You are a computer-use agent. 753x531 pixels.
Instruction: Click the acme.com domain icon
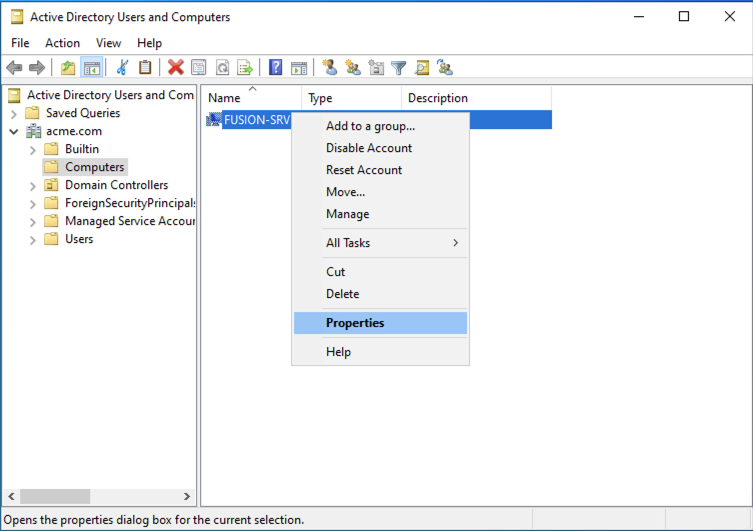(x=34, y=131)
